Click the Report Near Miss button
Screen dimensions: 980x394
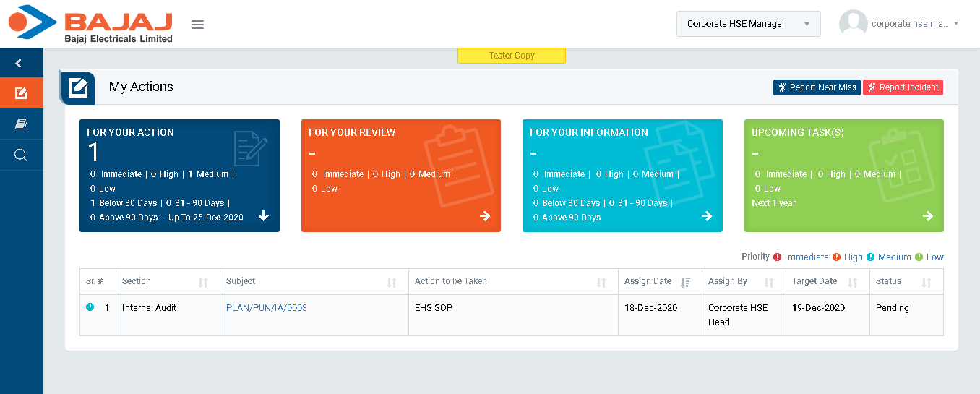click(816, 87)
